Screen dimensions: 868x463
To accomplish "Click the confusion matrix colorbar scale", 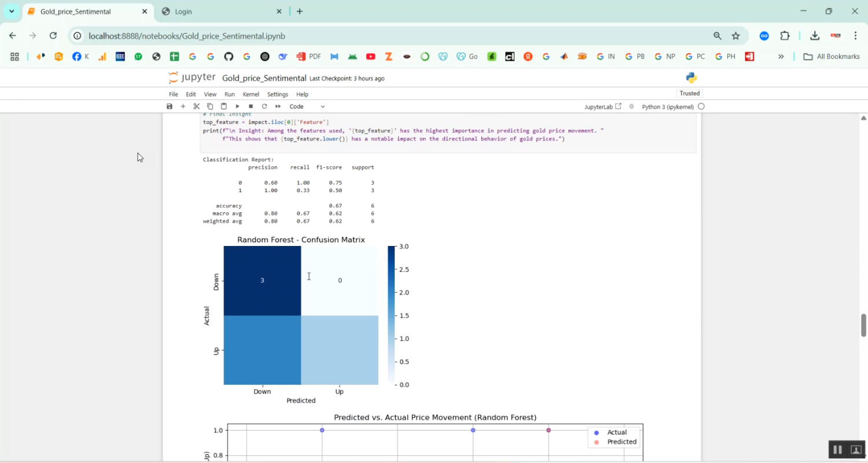I will pos(391,315).
